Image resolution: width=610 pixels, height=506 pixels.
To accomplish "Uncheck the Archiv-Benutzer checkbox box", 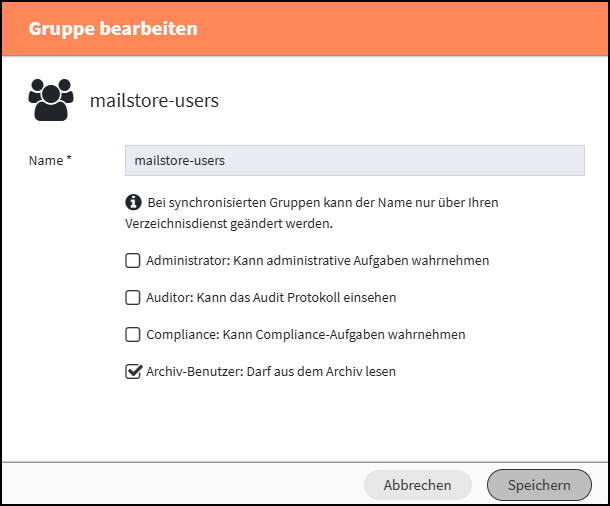I will click(133, 371).
